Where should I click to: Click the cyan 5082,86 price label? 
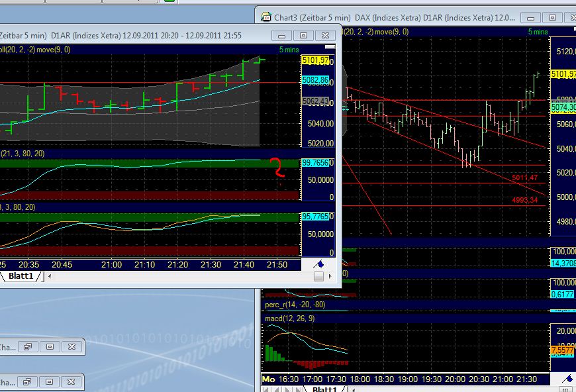pyautogui.click(x=316, y=80)
